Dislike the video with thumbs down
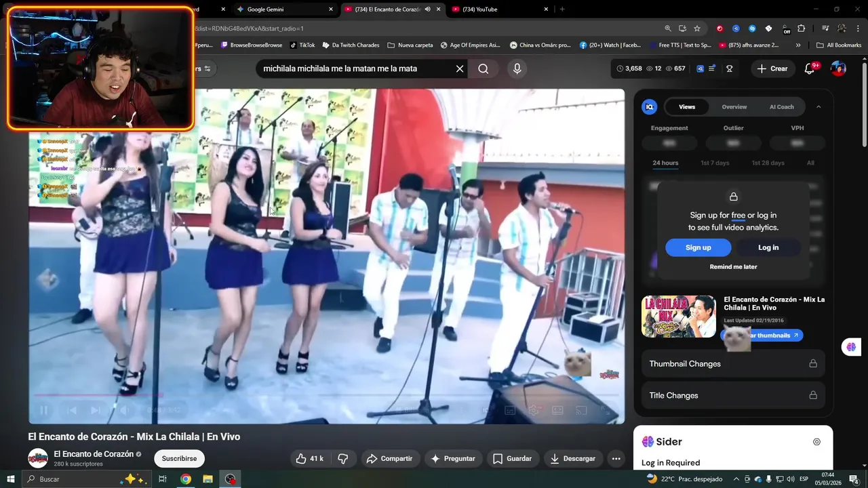This screenshot has height=488, width=868. pyautogui.click(x=343, y=459)
